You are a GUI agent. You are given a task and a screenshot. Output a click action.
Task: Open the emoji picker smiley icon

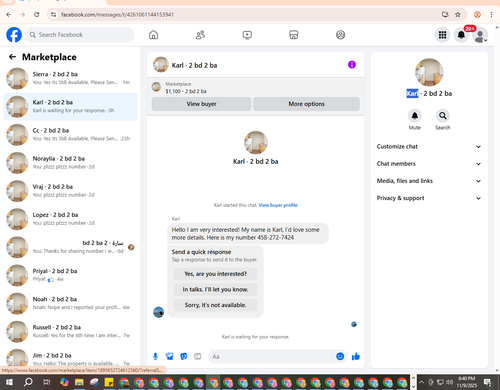tap(340, 356)
